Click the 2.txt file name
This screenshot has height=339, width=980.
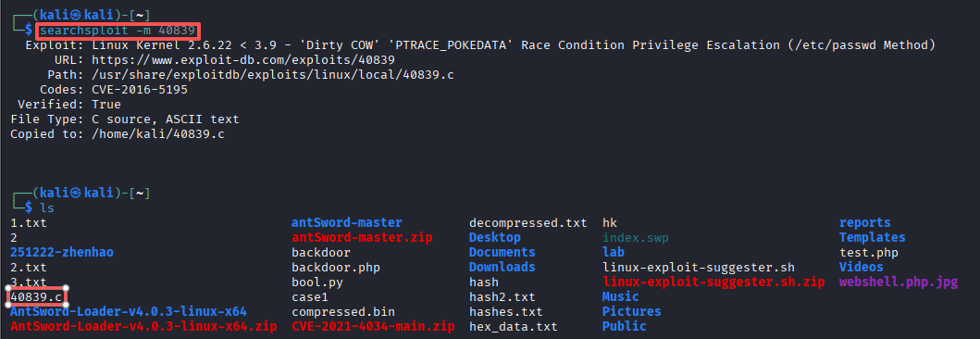(x=28, y=267)
